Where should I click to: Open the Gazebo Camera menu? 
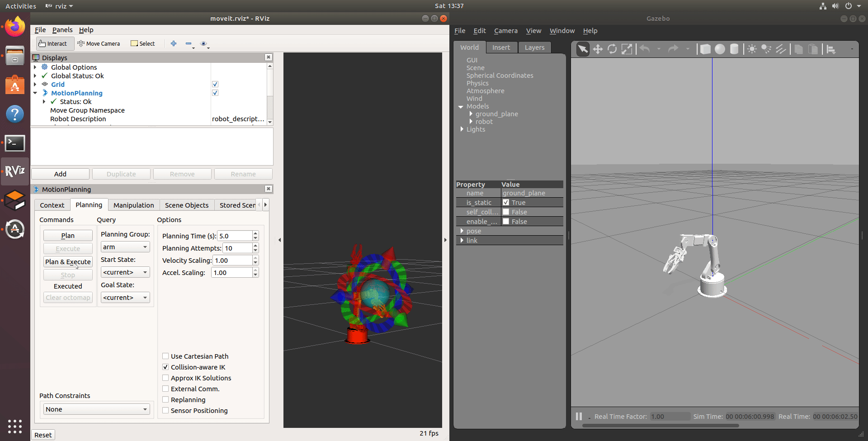pos(505,31)
